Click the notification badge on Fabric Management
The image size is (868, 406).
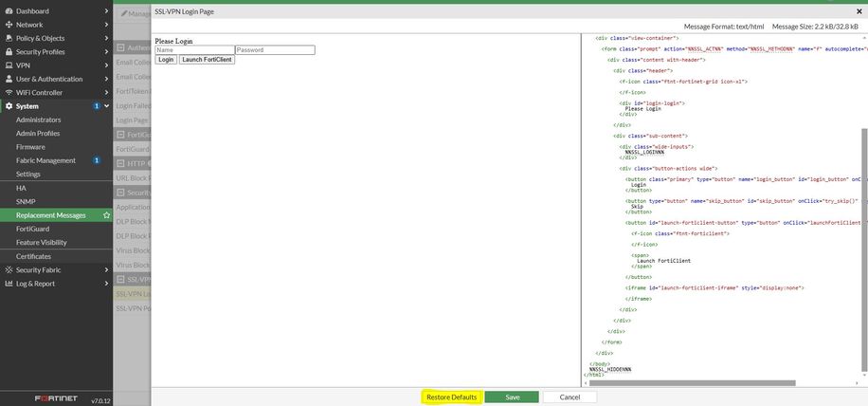click(97, 160)
